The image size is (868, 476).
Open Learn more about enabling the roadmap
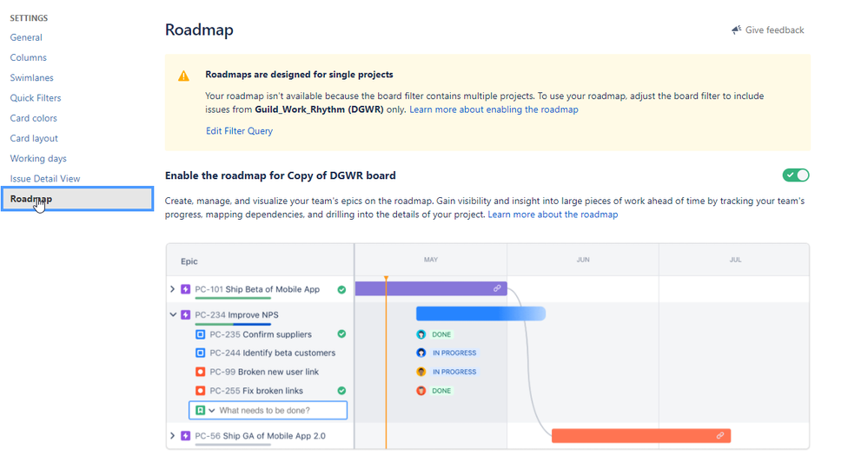click(494, 109)
